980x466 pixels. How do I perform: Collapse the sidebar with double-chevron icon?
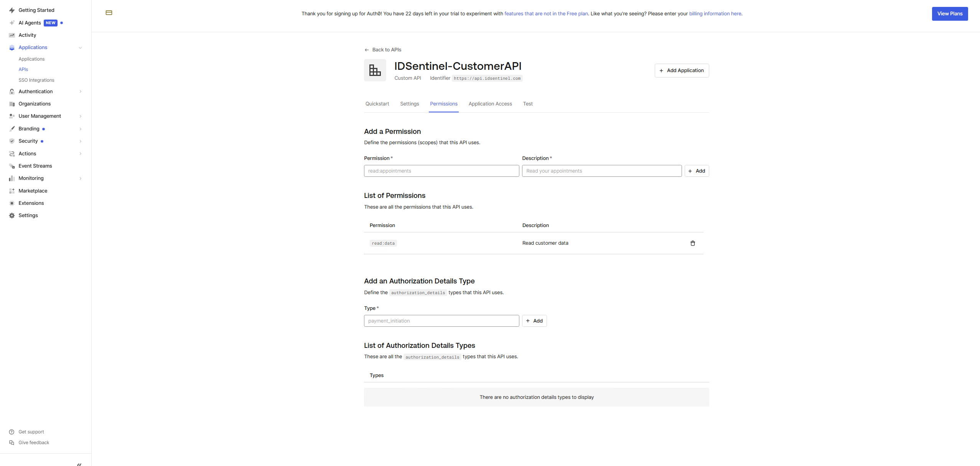(x=79, y=464)
